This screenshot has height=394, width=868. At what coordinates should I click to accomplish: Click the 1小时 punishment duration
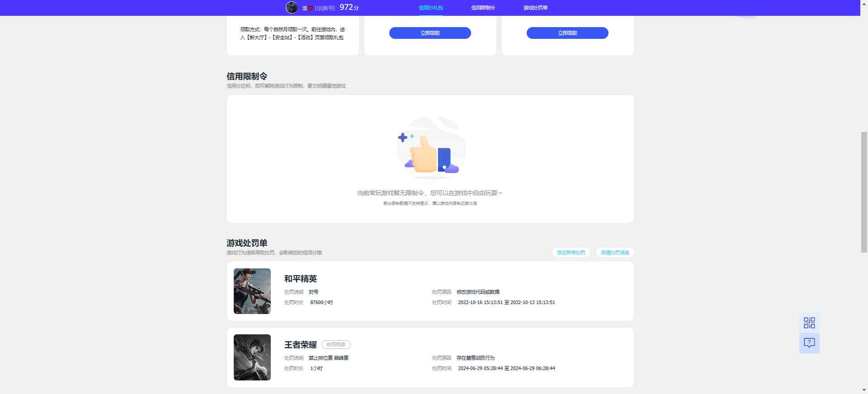(316, 368)
